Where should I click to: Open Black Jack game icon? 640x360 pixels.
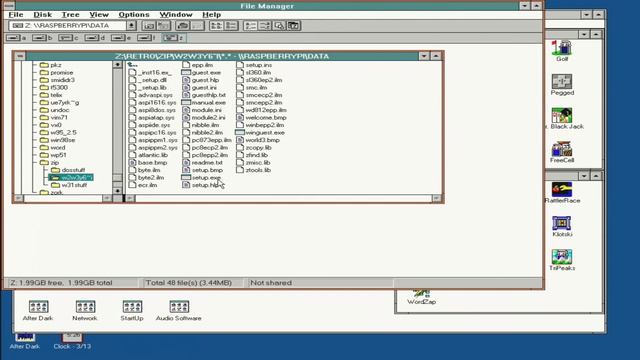pyautogui.click(x=564, y=118)
